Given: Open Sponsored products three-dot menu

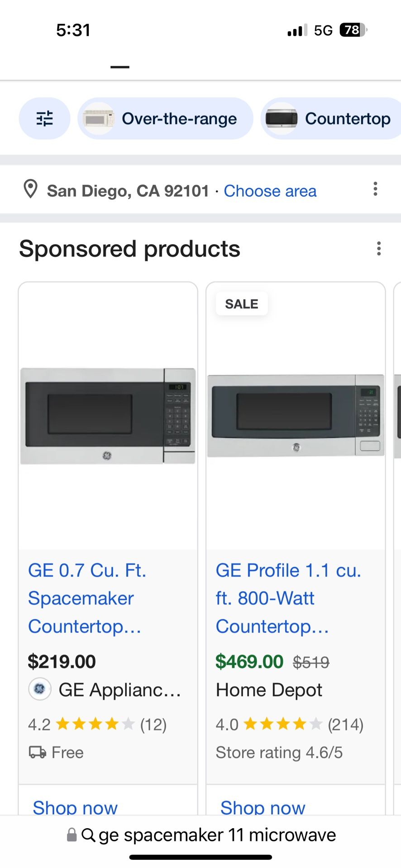Looking at the screenshot, I should tap(379, 249).
